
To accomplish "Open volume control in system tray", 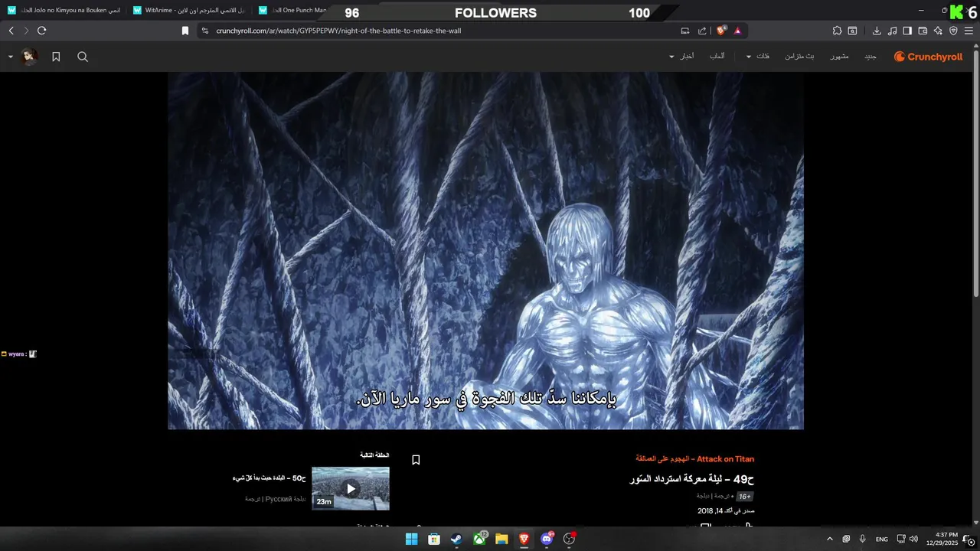I will (x=913, y=539).
